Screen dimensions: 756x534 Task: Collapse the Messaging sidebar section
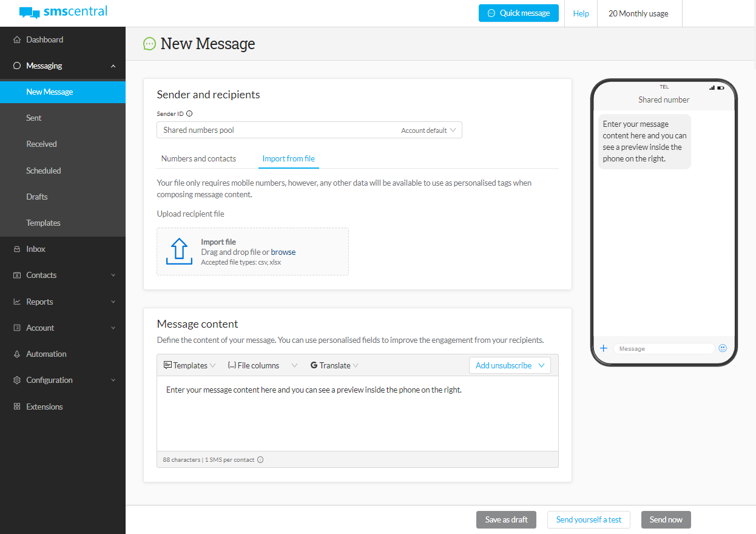pos(113,66)
